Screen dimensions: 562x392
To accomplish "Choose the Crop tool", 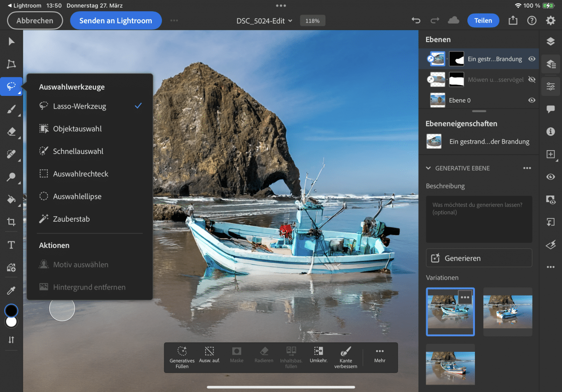I will point(11,222).
